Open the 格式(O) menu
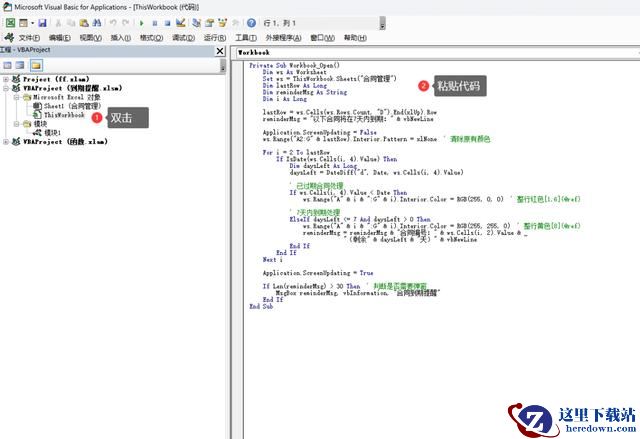This screenshot has height=439, width=640. pyautogui.click(x=151, y=38)
